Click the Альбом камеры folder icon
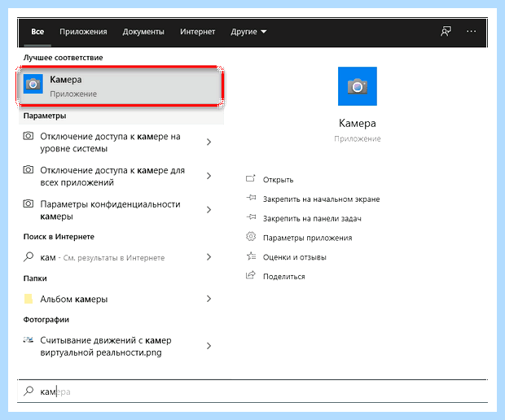 point(29,299)
